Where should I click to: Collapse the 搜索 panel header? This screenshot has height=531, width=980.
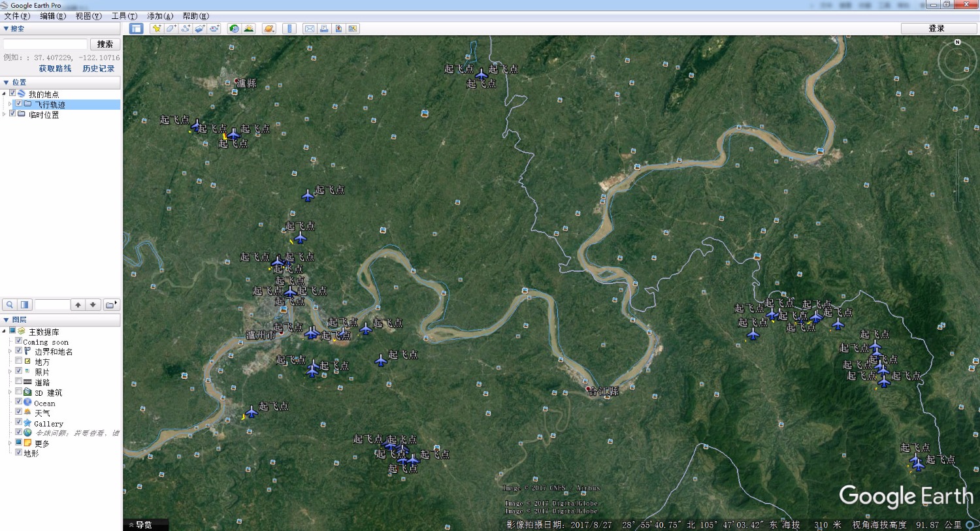click(60, 29)
